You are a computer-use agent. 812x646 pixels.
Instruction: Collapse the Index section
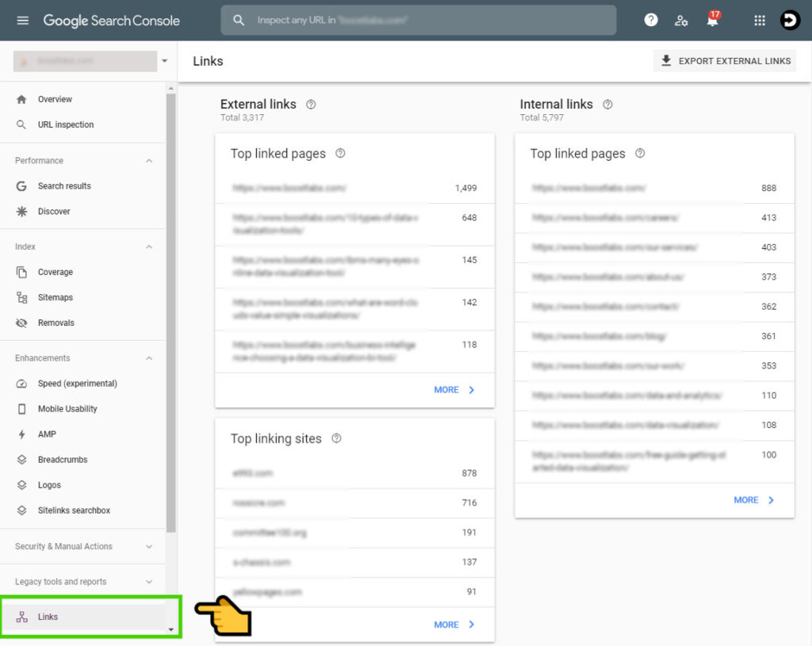[149, 247]
